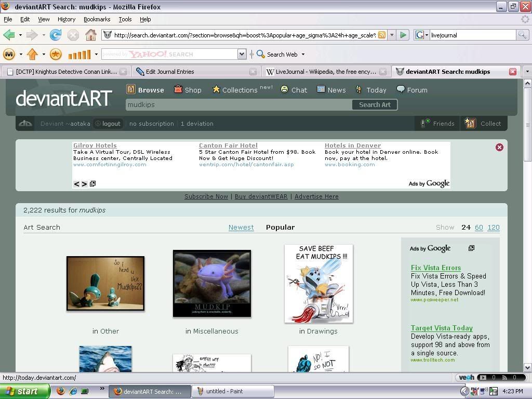Close the deviantART Search tab
The width and height of the screenshot is (532, 399).
coord(513,72)
